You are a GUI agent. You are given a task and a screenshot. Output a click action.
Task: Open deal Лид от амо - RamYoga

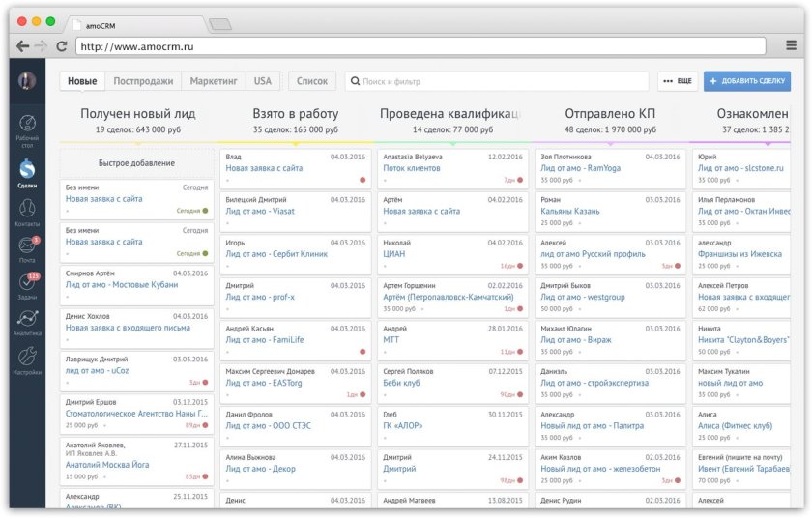[581, 168]
